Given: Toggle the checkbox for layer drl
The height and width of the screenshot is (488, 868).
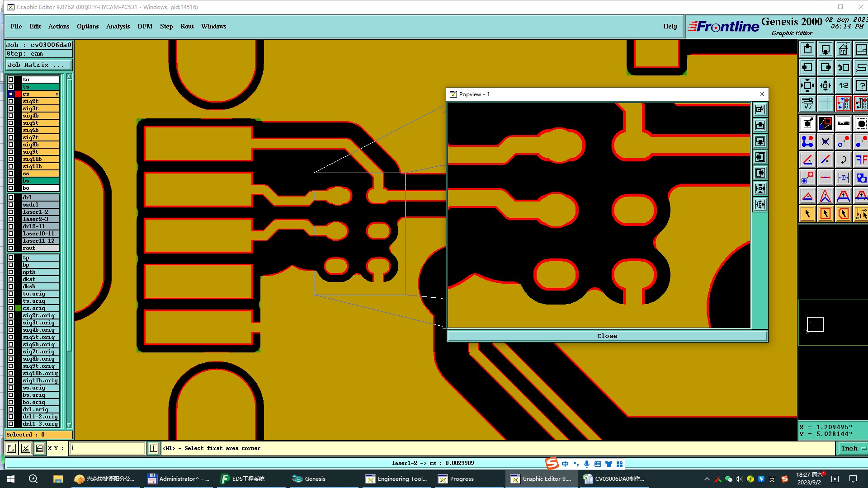Looking at the screenshot, I should [x=11, y=197].
